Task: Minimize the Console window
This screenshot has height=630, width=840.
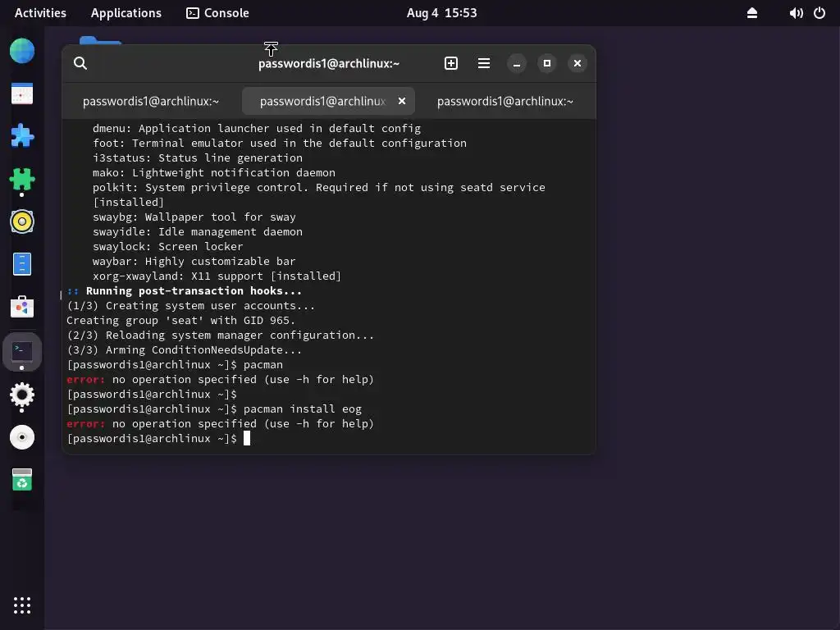Action: [517, 63]
